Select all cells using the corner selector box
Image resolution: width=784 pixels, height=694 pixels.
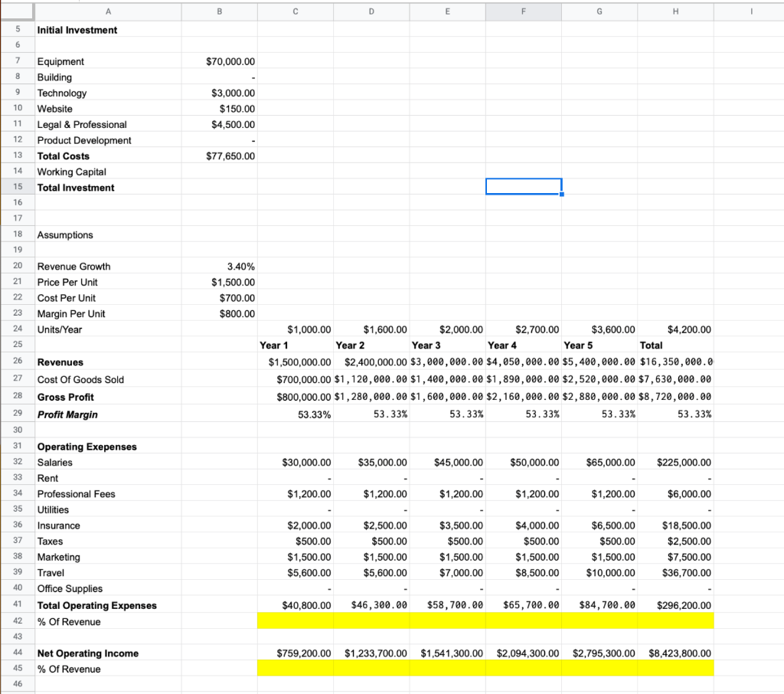pyautogui.click(x=17, y=11)
